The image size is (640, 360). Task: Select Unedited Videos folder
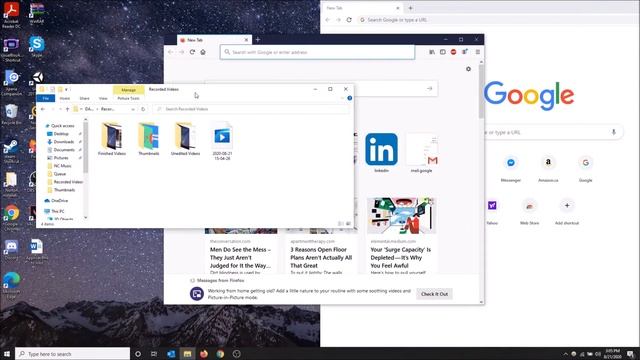pyautogui.click(x=185, y=139)
